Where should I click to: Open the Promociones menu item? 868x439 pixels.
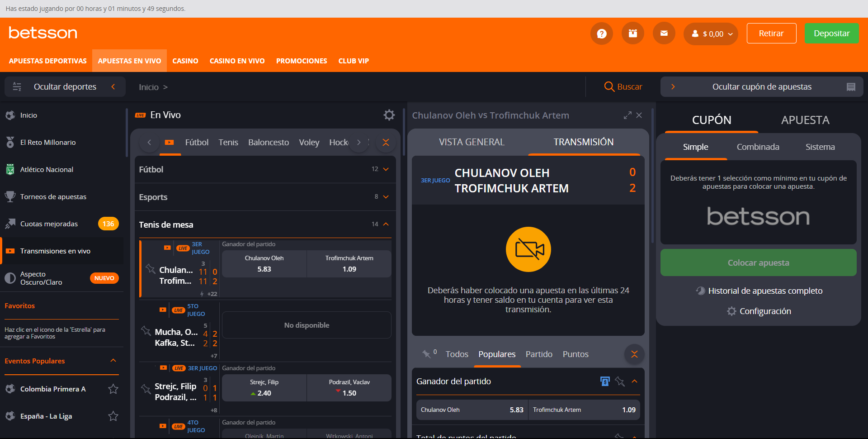coord(302,61)
